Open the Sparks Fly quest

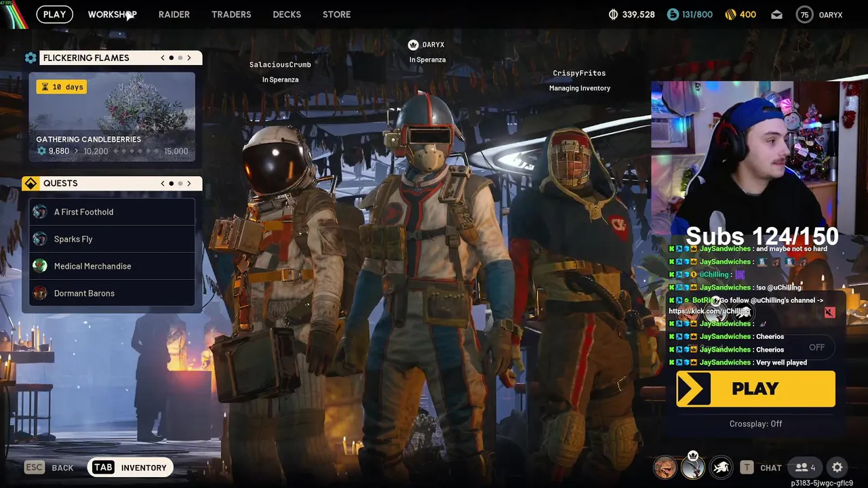112,239
